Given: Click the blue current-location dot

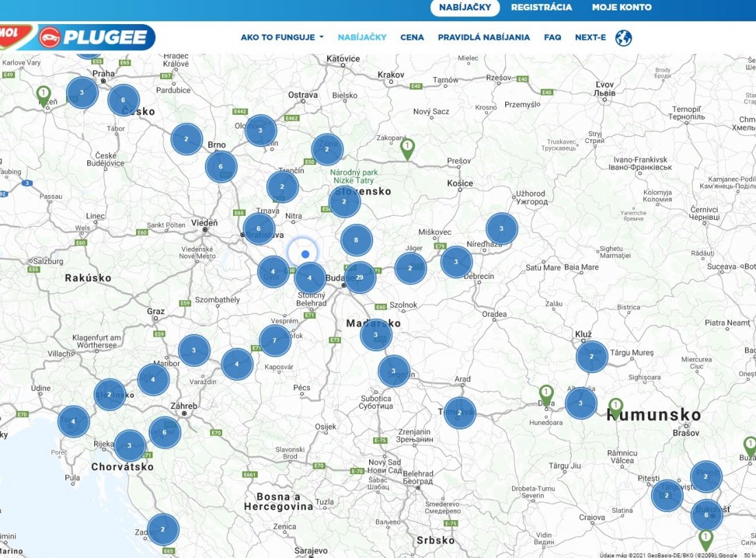Looking at the screenshot, I should pyautogui.click(x=304, y=254).
